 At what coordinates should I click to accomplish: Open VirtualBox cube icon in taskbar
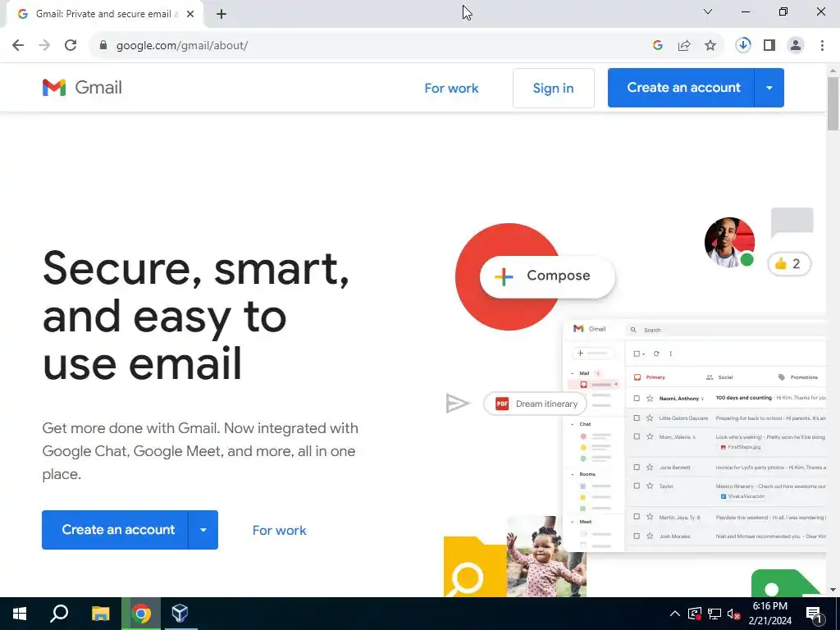(180, 614)
